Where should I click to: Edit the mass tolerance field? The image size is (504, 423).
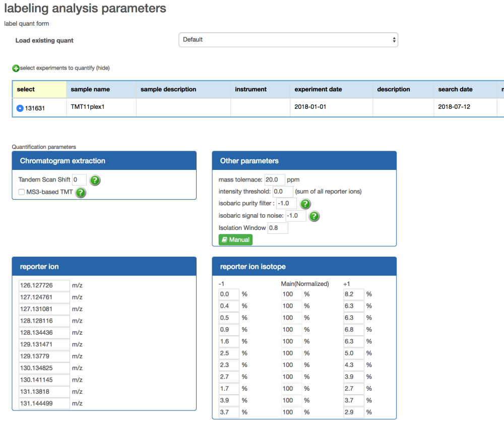(x=275, y=179)
